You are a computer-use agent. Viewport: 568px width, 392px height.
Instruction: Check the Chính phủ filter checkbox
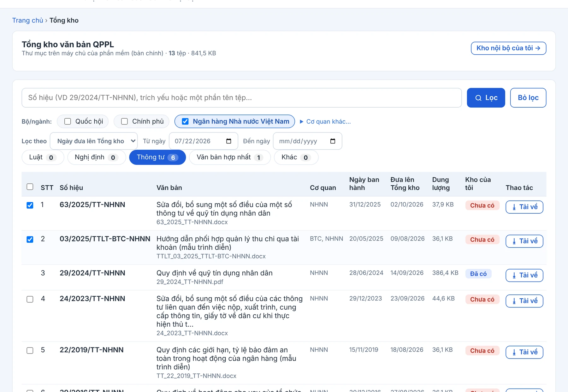pos(124,122)
